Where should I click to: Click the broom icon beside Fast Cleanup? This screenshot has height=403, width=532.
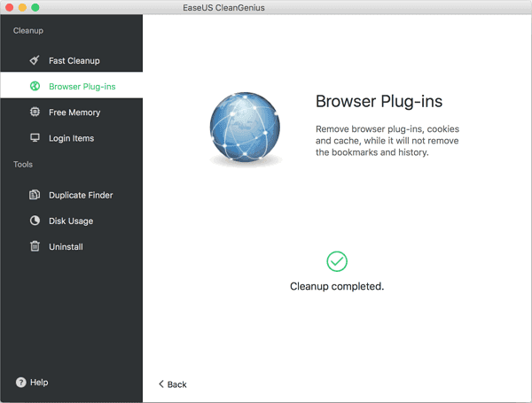(35, 61)
